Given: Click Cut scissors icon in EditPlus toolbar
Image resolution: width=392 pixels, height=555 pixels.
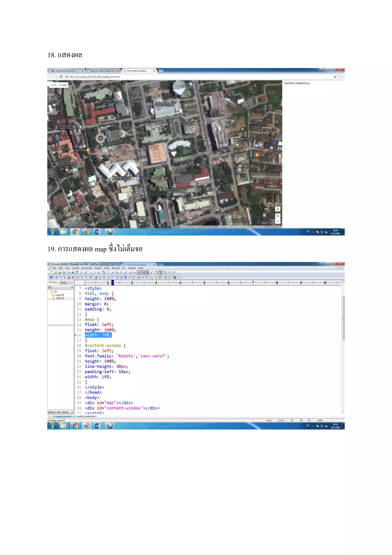Looking at the screenshot, I should pyautogui.click(x=86, y=273).
